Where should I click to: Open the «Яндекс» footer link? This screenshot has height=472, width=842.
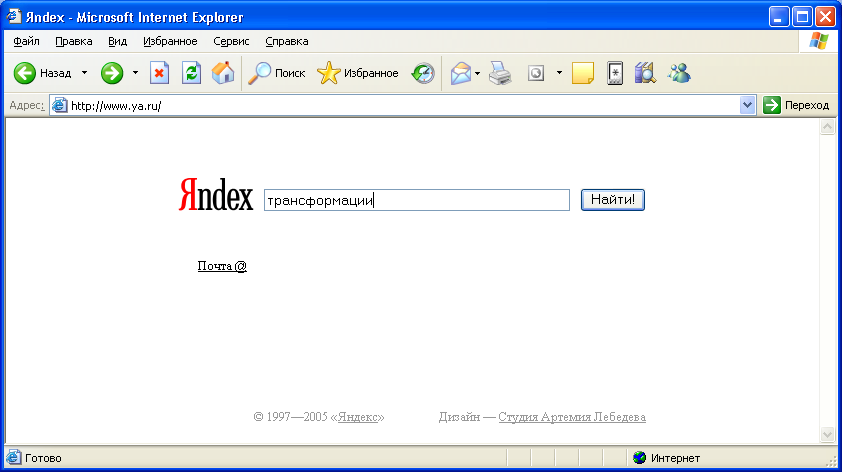[x=358, y=417]
